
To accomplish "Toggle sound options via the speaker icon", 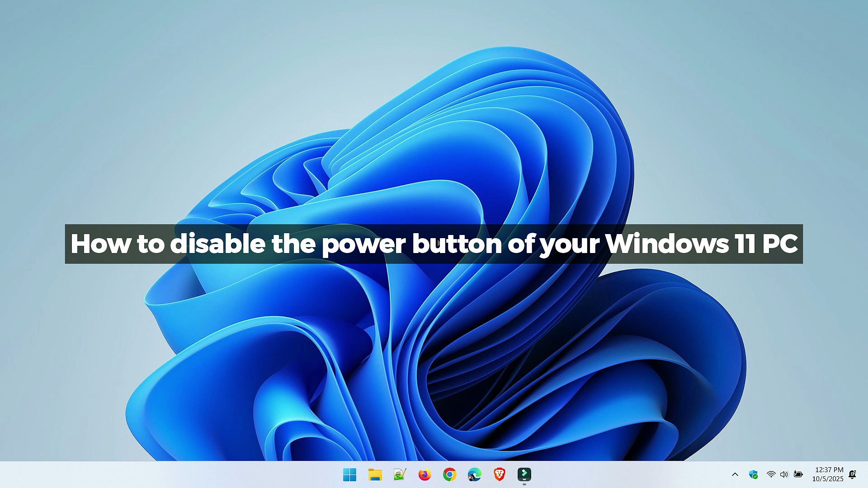I will pyautogui.click(x=784, y=474).
